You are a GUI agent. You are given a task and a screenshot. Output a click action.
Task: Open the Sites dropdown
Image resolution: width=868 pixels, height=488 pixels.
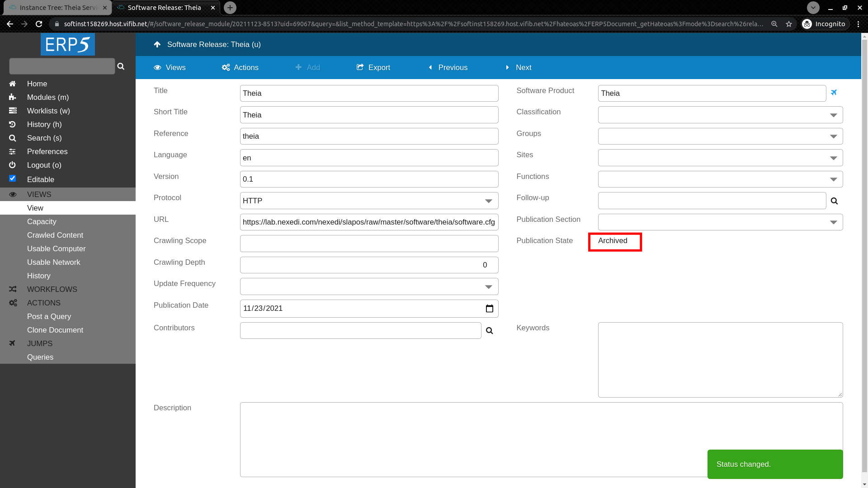click(720, 158)
